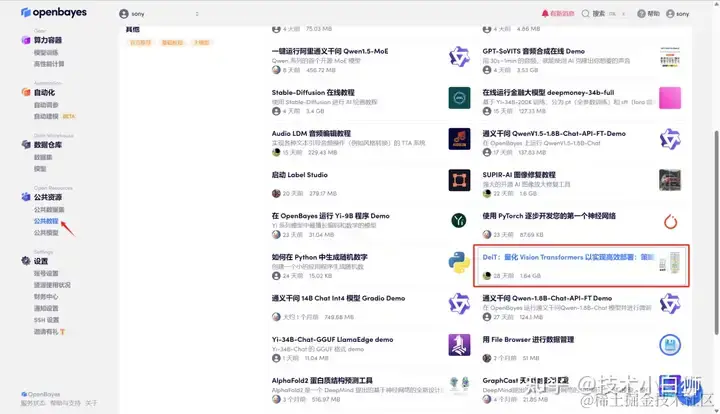Open 自动建模 BETA in the sidebar
This screenshot has width=720, height=414.
[x=54, y=116]
